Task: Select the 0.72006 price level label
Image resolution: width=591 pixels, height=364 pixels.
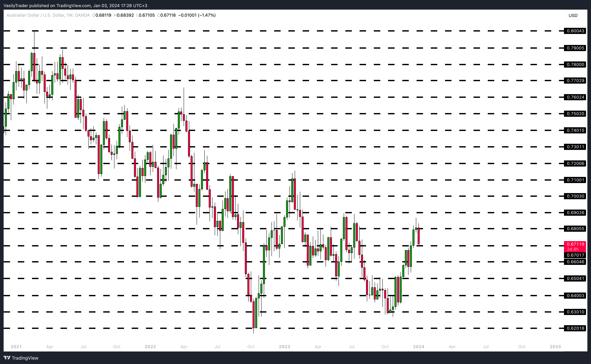Action: click(x=575, y=163)
